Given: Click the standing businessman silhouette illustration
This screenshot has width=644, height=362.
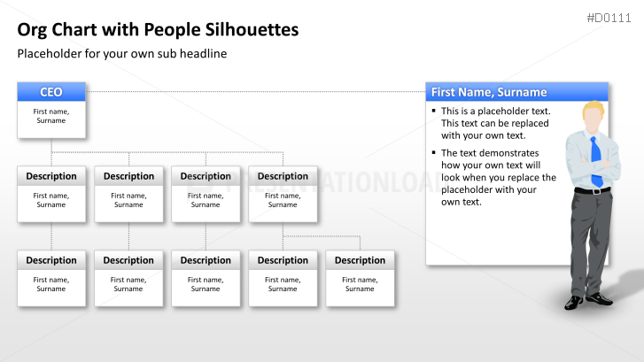Looking at the screenshot, I should (x=592, y=205).
